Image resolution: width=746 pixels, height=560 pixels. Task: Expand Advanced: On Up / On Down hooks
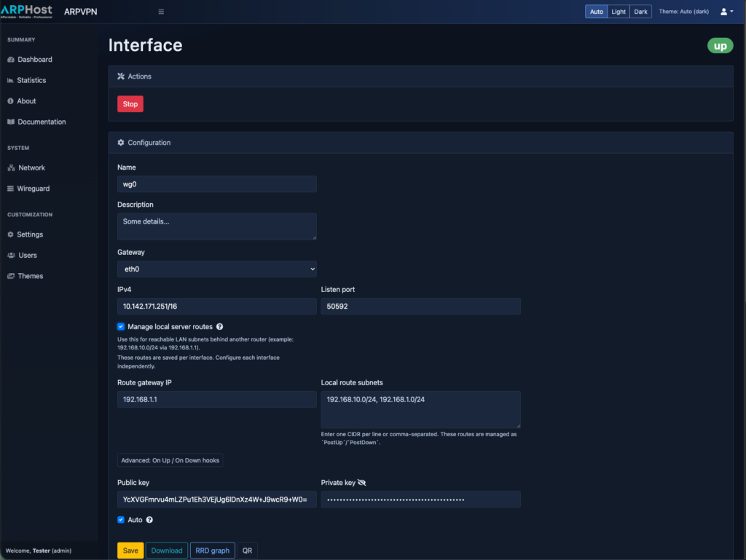point(170,460)
